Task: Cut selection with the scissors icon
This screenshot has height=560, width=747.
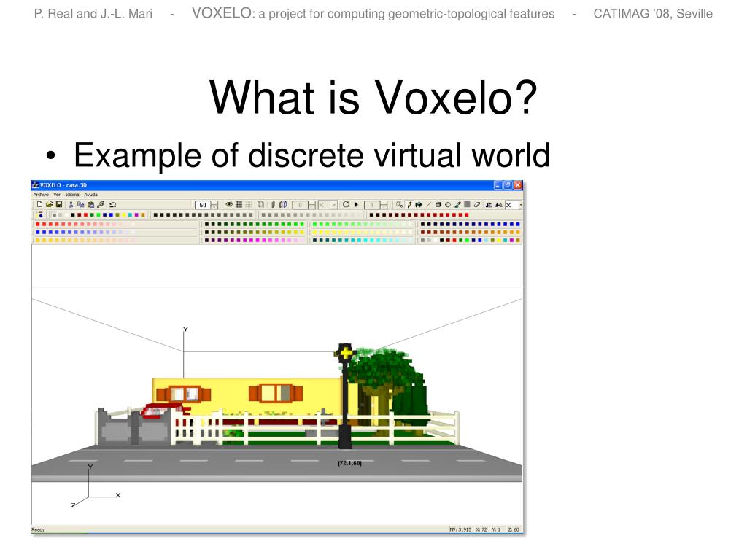Action: click(71, 205)
